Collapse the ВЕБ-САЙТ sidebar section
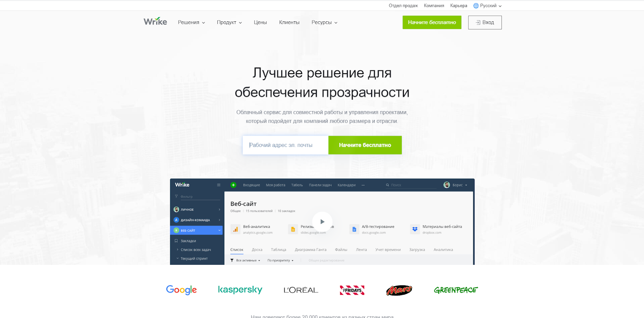The width and height of the screenshot is (644, 318). tap(197, 231)
